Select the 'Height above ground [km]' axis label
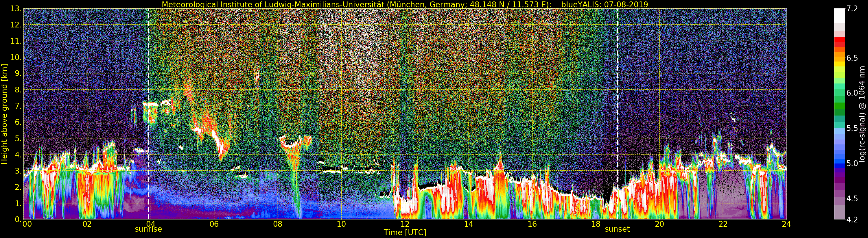 point(4,114)
